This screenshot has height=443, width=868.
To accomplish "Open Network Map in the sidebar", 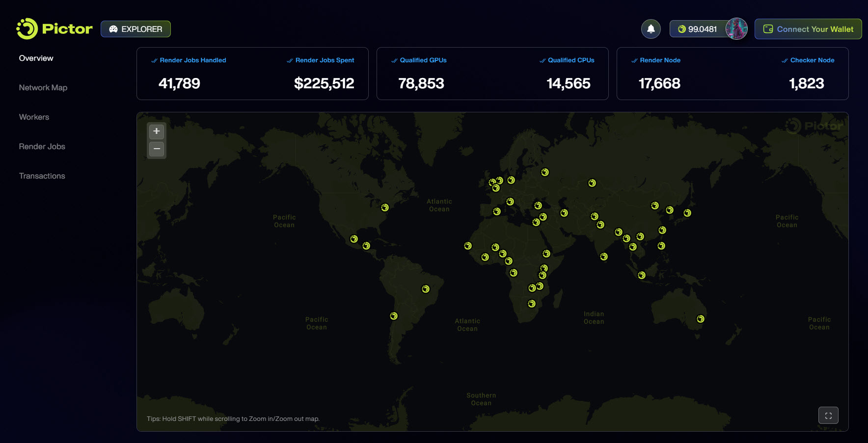I will point(43,88).
